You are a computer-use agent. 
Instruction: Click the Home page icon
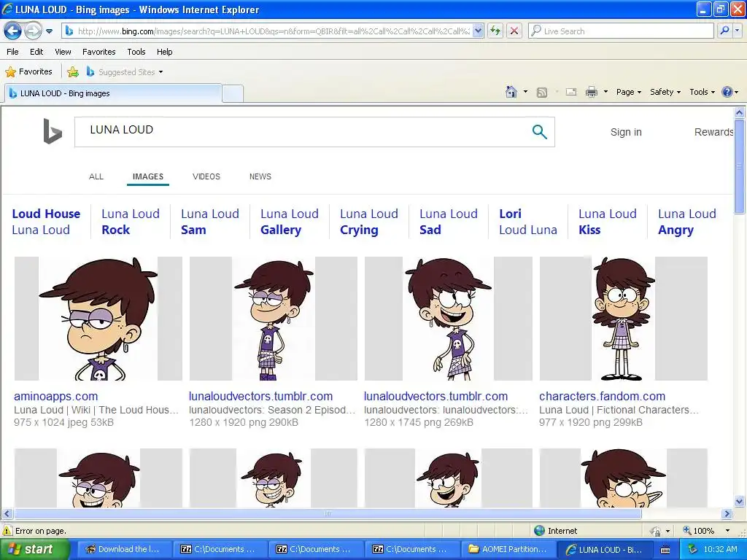(x=511, y=92)
